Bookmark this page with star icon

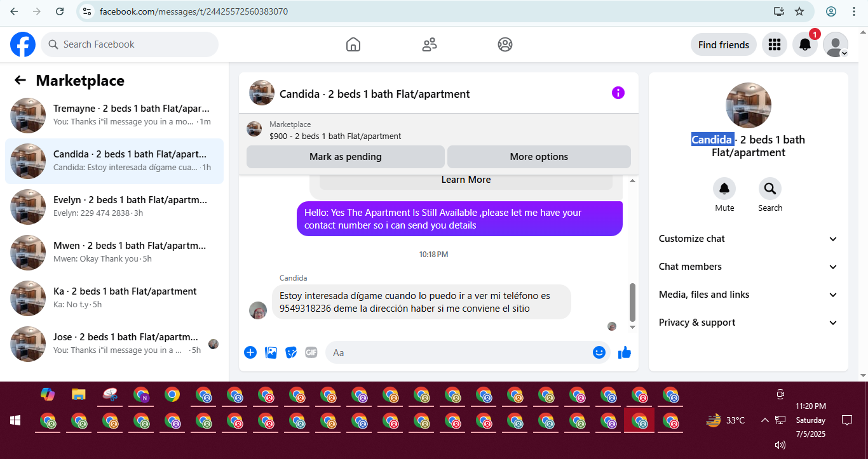coord(799,11)
